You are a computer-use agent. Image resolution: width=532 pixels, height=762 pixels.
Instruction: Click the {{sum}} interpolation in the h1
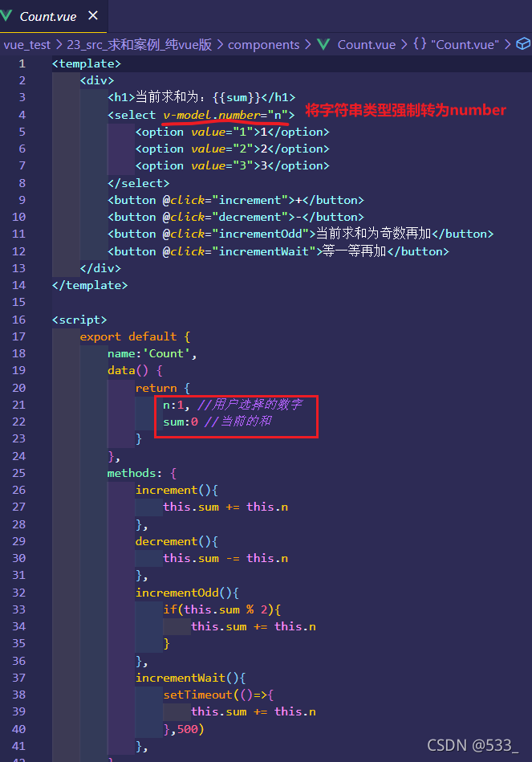pyautogui.click(x=237, y=97)
